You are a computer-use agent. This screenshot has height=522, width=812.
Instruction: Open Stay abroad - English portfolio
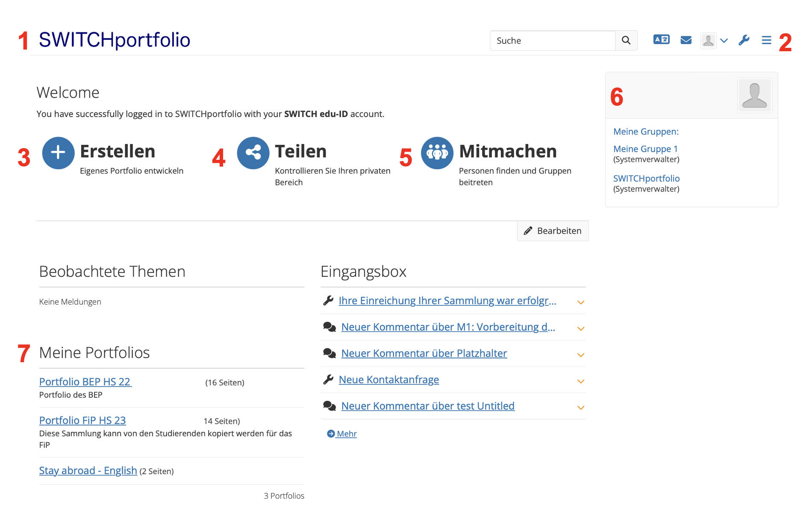(88, 471)
